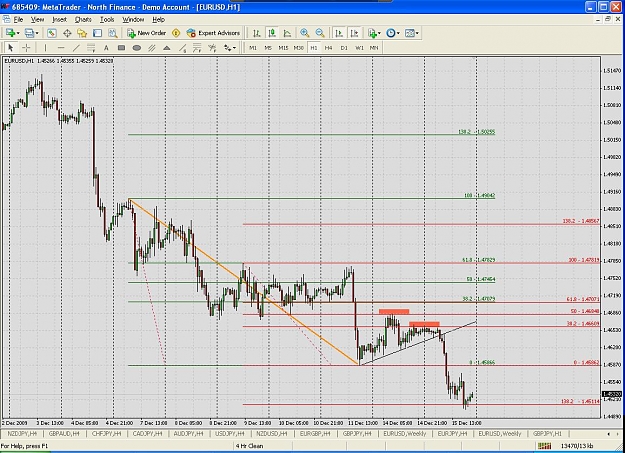Screen dimensions: 625x453
Task: Toggle the Market Watch window icon
Action: pos(51,33)
